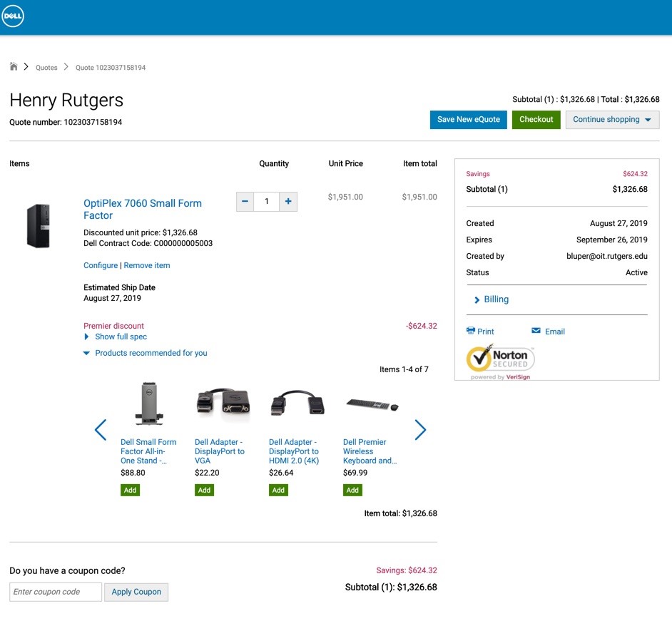The height and width of the screenshot is (621, 672).
Task: Expand the Billing section
Action: click(492, 299)
